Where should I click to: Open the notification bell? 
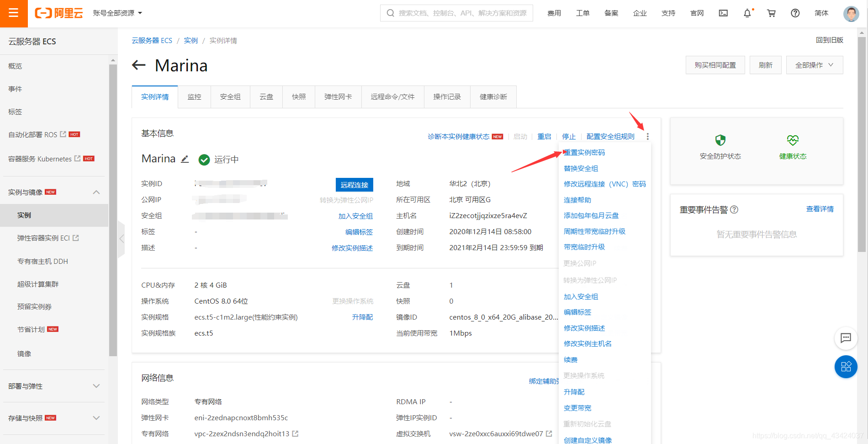click(747, 13)
